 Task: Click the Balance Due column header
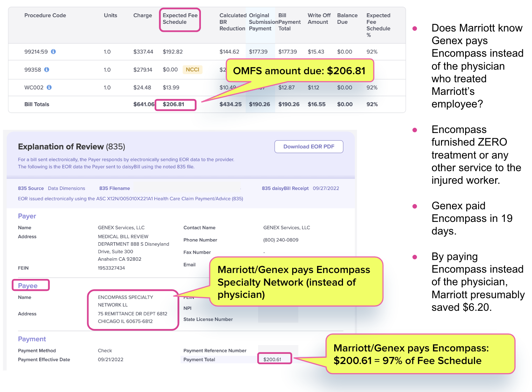[x=347, y=19]
